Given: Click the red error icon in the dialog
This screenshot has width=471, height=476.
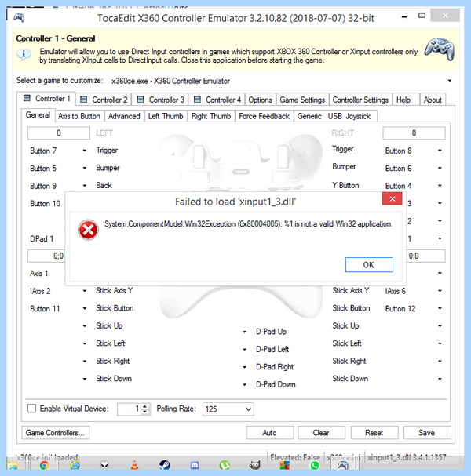Looking at the screenshot, I should pos(88,230).
